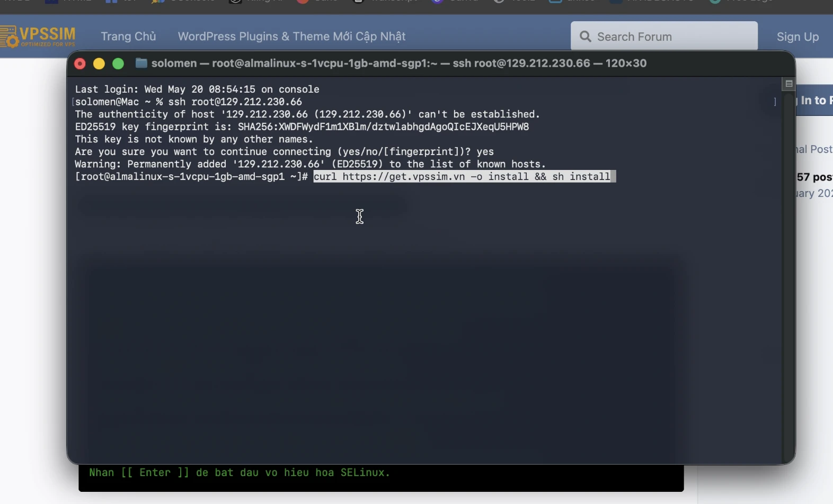Click the ED25519 key fingerprint line

[302, 127]
